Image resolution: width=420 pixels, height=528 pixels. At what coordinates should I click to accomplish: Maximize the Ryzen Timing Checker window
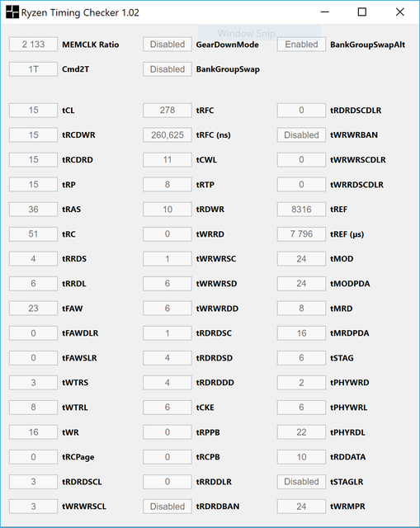[x=362, y=12]
